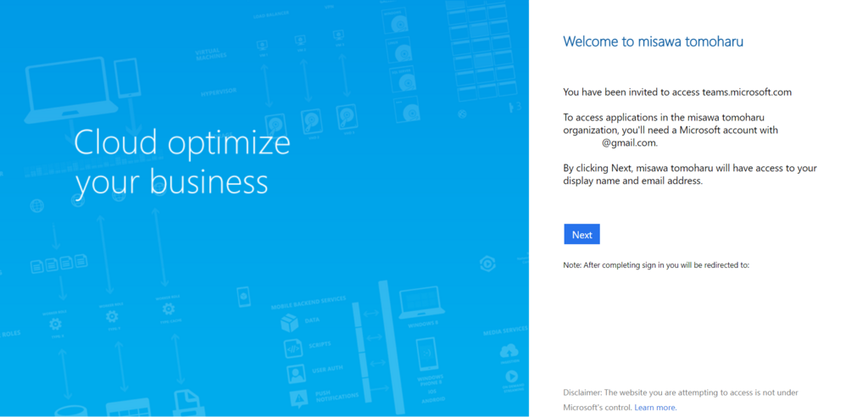Open the Learn more link
Image resolution: width=868 pixels, height=417 pixels.
(x=655, y=408)
